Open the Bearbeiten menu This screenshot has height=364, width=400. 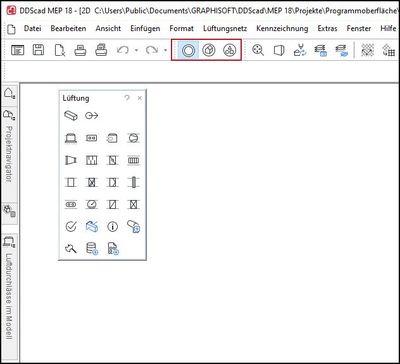coord(68,29)
